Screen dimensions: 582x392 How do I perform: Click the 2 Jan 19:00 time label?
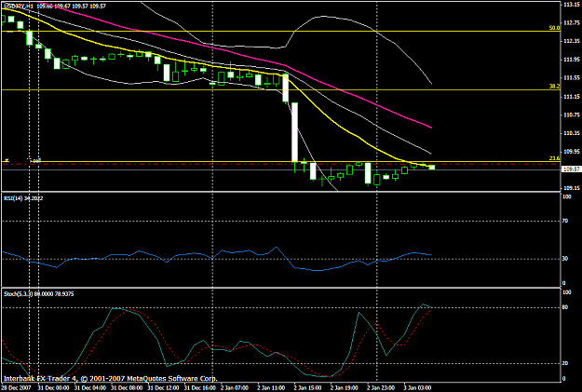tap(345, 388)
